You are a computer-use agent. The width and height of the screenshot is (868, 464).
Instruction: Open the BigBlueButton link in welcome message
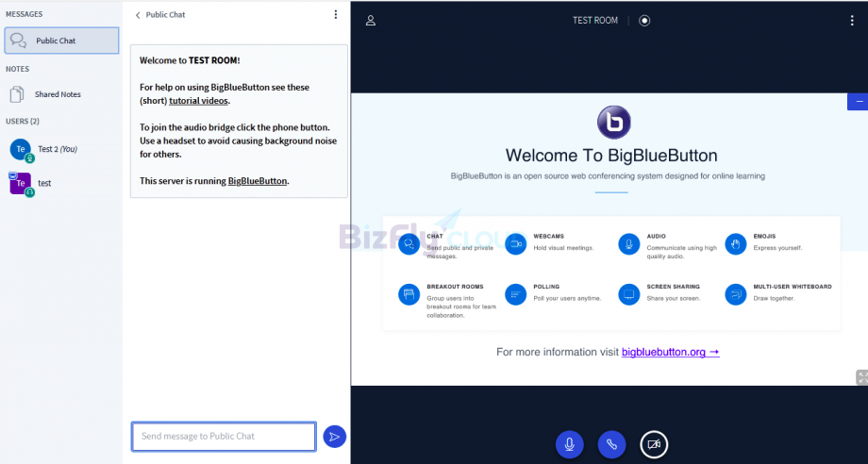click(258, 181)
